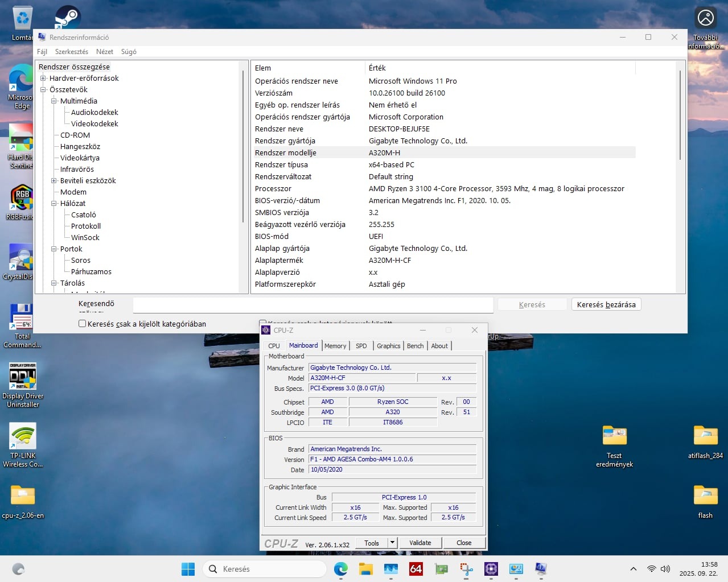Click the greyed Keresés search button
Viewport: 728px width, 582px height.
pyautogui.click(x=532, y=304)
